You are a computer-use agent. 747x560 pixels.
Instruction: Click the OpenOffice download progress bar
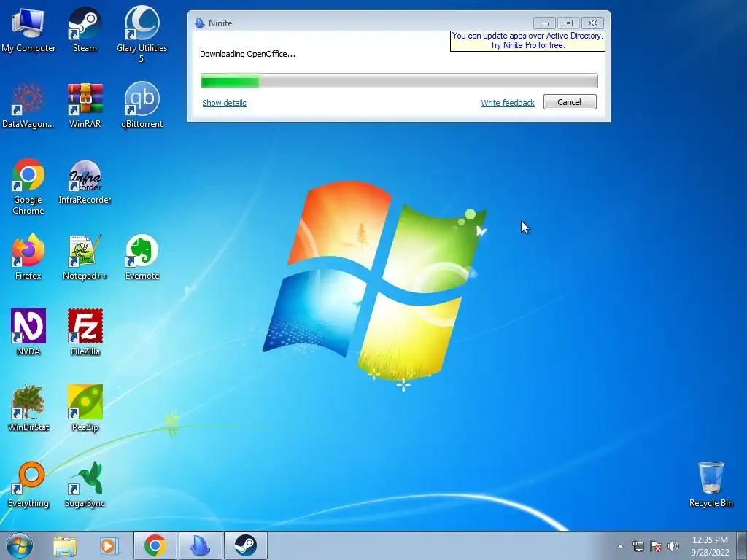(x=399, y=81)
